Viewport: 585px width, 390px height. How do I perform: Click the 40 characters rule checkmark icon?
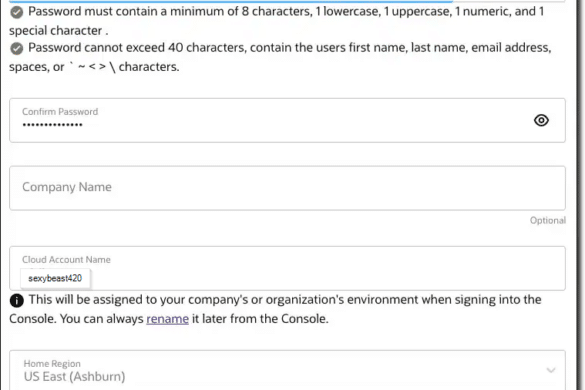[16, 49]
